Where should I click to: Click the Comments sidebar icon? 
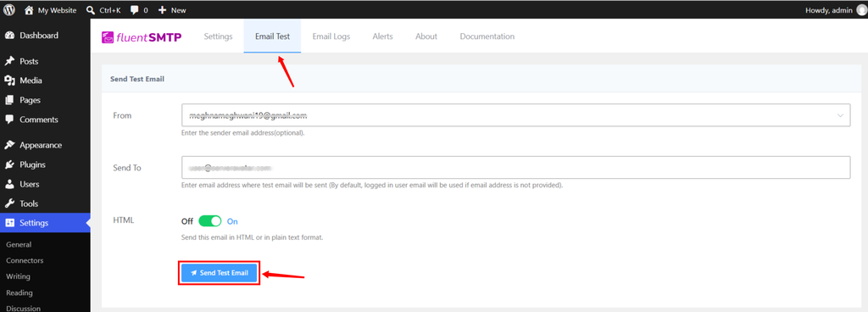pyautogui.click(x=9, y=120)
